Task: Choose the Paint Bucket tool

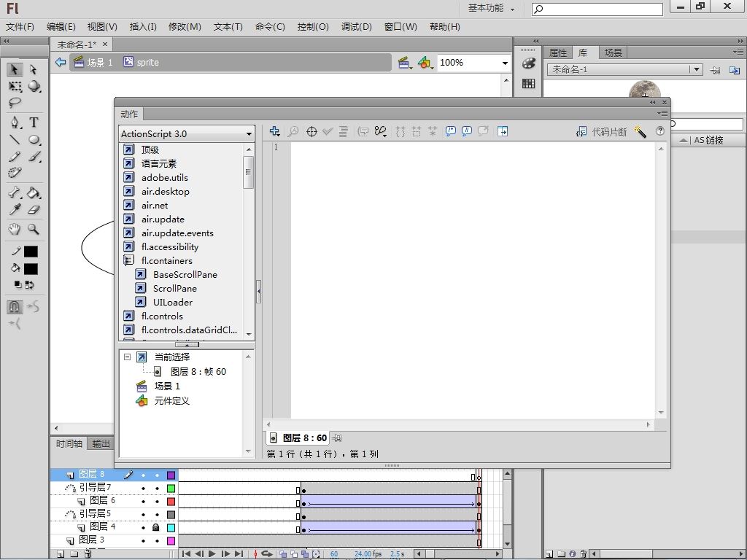Action: [x=34, y=193]
